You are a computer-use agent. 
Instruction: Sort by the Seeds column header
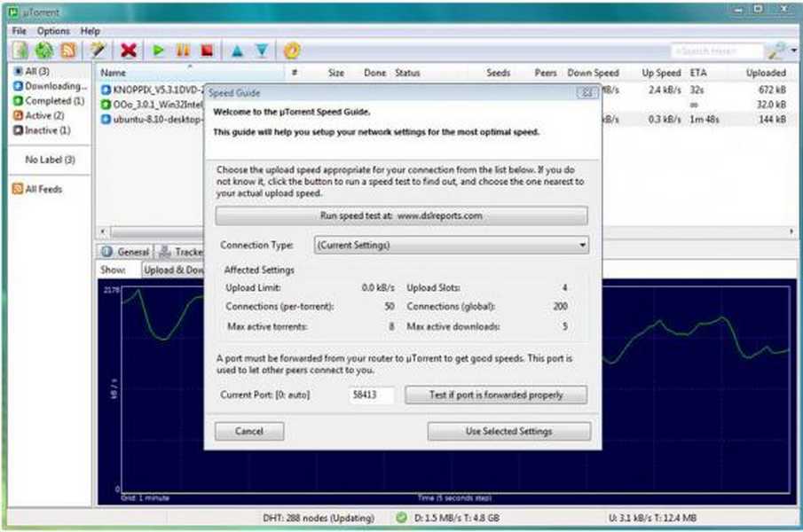499,73
